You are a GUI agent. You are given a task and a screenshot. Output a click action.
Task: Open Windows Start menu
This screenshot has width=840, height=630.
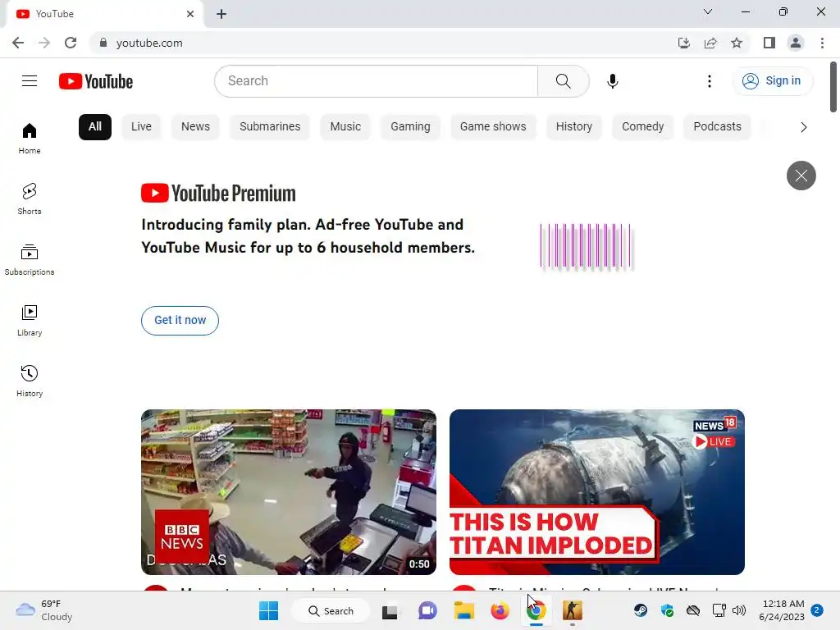(x=268, y=610)
